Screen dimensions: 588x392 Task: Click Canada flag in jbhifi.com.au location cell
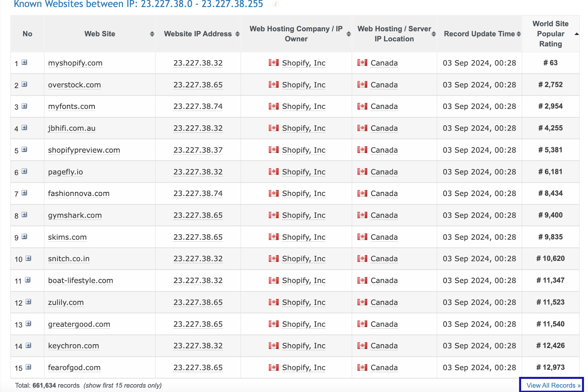point(362,128)
